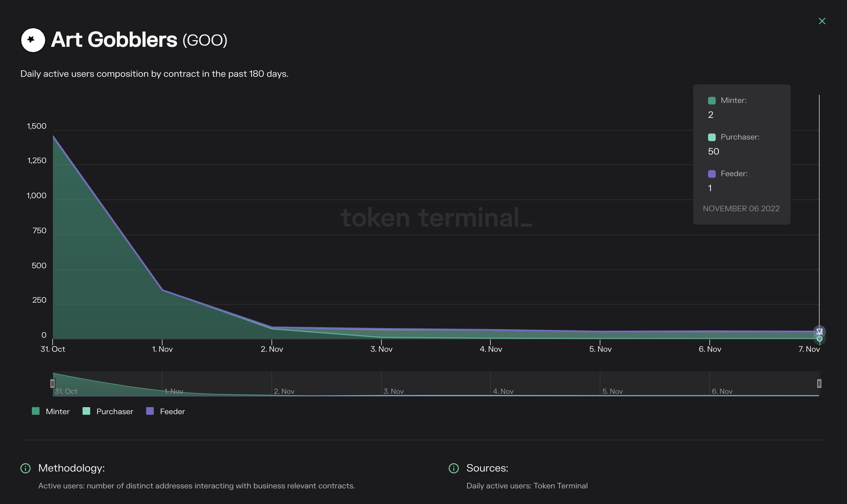
Task: Click the Sources info icon
Action: coord(454,468)
